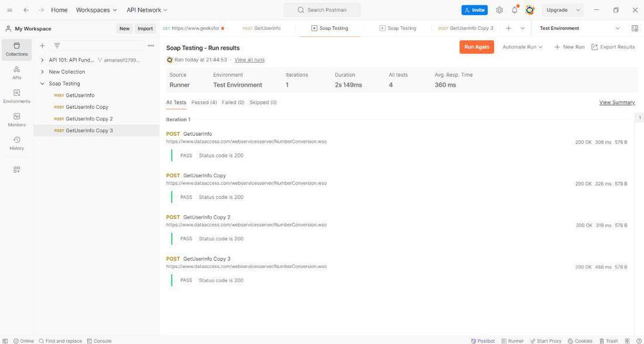The width and height of the screenshot is (644, 344).
Task: Toggle the sidebar layout icon in status bar
Action: 5,341
